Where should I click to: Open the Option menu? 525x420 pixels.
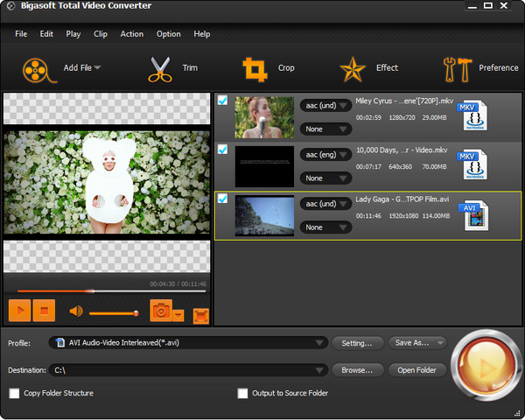pyautogui.click(x=168, y=34)
